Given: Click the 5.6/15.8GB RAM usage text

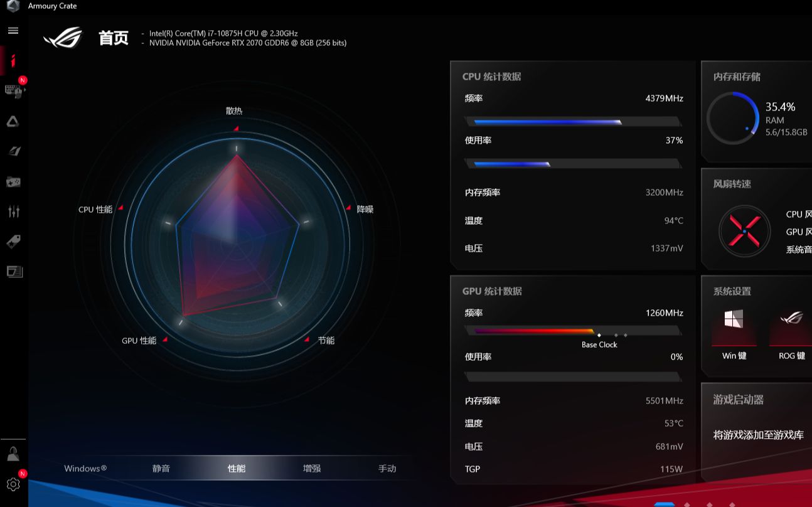Looking at the screenshot, I should click(x=786, y=132).
